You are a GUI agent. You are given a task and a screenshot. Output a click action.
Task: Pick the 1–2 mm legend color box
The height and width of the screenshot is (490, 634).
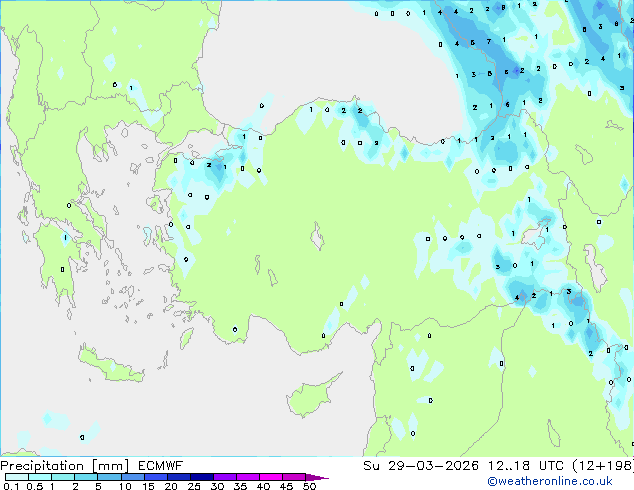[x=63, y=477]
